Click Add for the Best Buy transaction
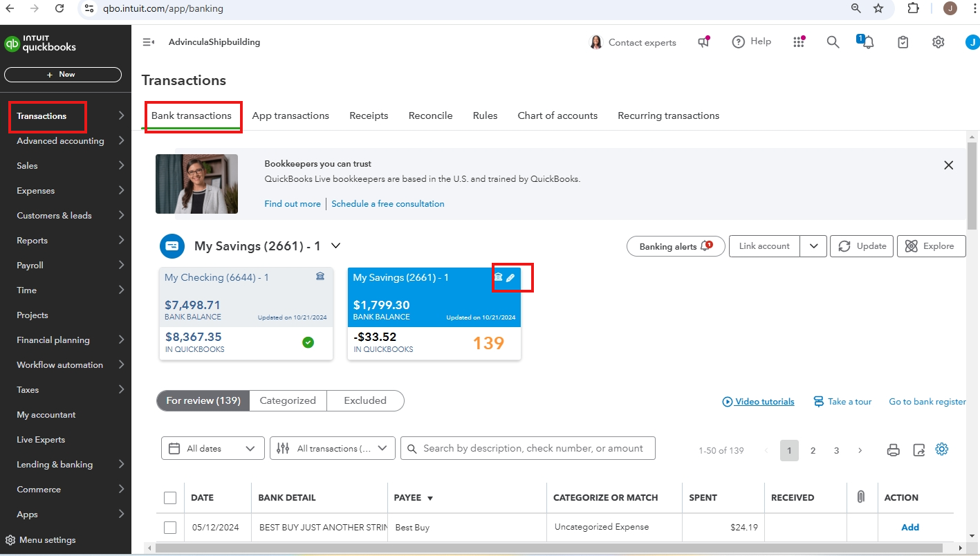The width and height of the screenshot is (980, 556). tap(910, 527)
